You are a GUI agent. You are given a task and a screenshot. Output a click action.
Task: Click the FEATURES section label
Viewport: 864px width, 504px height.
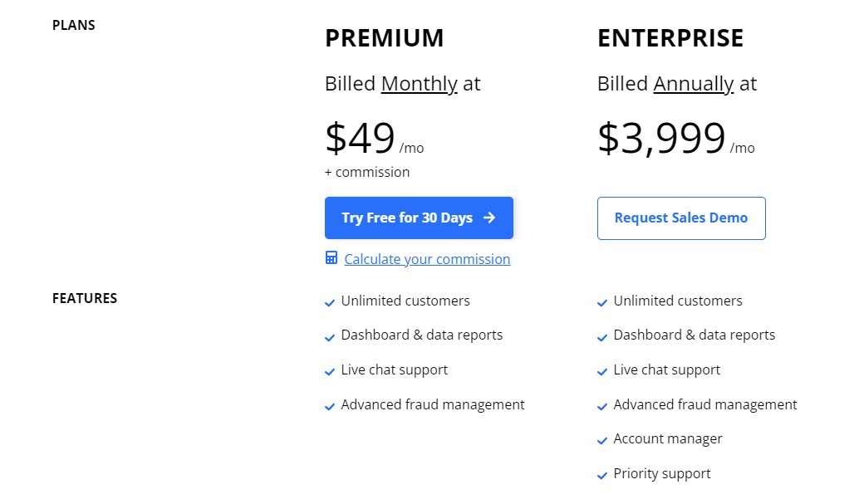[x=85, y=299]
